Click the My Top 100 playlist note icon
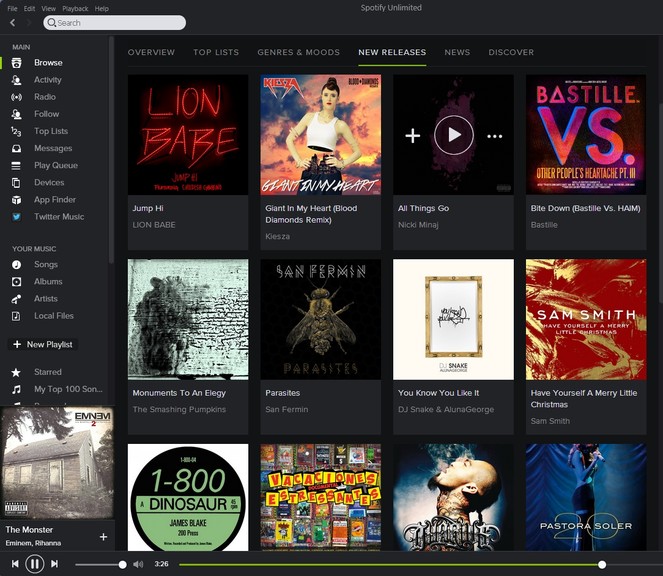The image size is (663, 576). pos(16,389)
